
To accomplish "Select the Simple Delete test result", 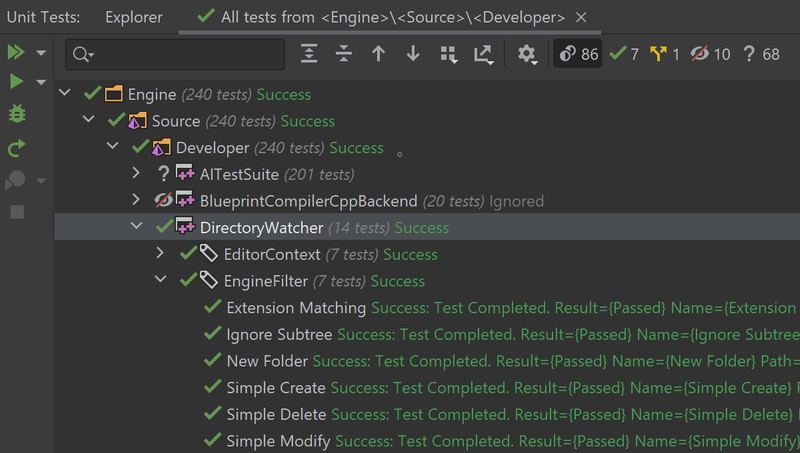I will click(276, 414).
